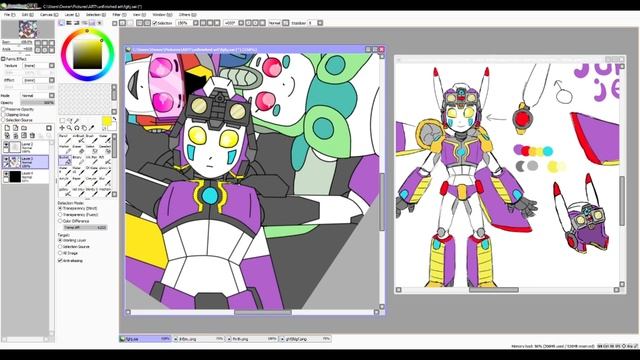Adjust the layer Opacity slider

tap(38, 103)
